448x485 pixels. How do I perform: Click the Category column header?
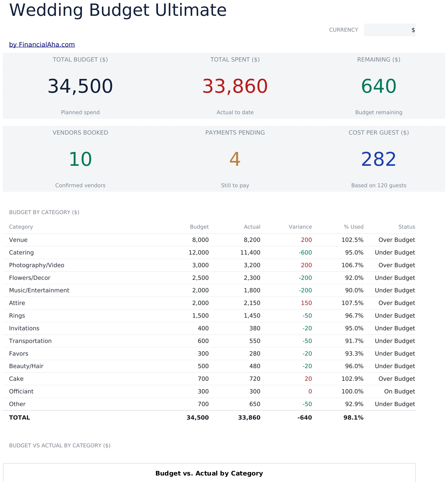(21, 227)
